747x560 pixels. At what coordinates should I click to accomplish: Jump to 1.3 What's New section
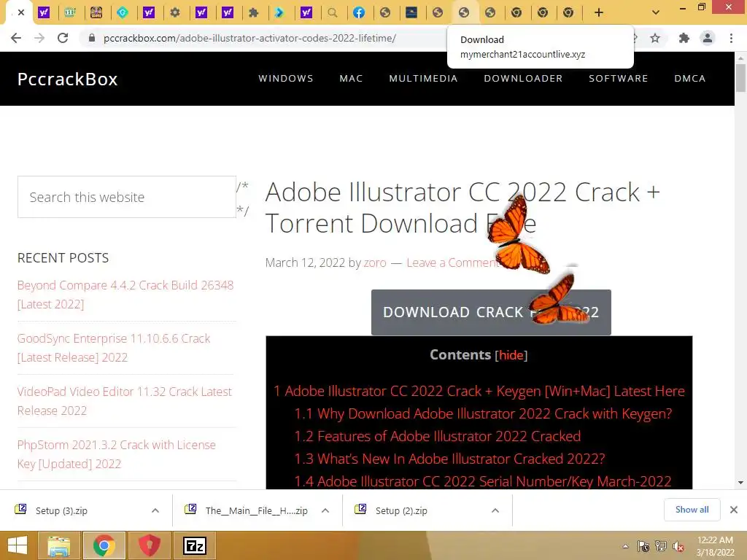(449, 459)
